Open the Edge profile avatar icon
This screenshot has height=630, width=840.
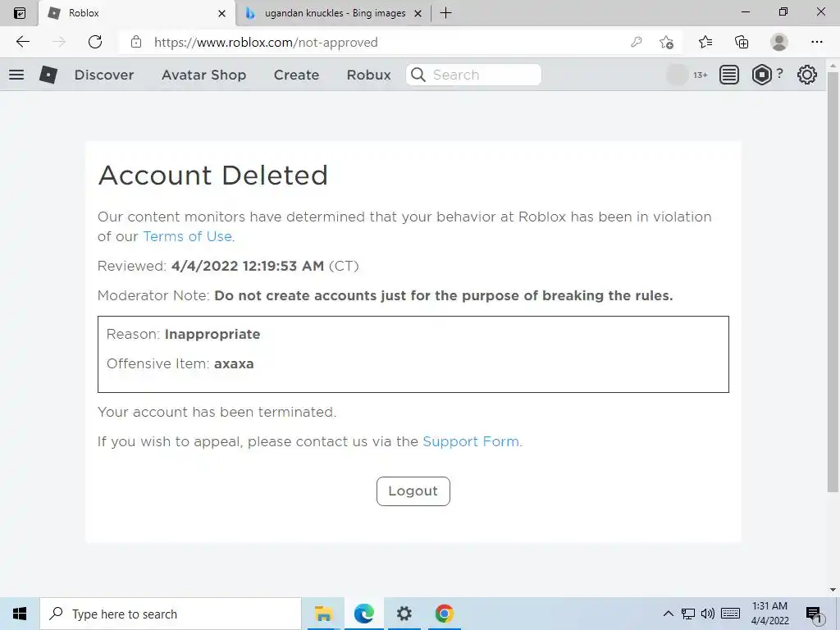pos(779,42)
